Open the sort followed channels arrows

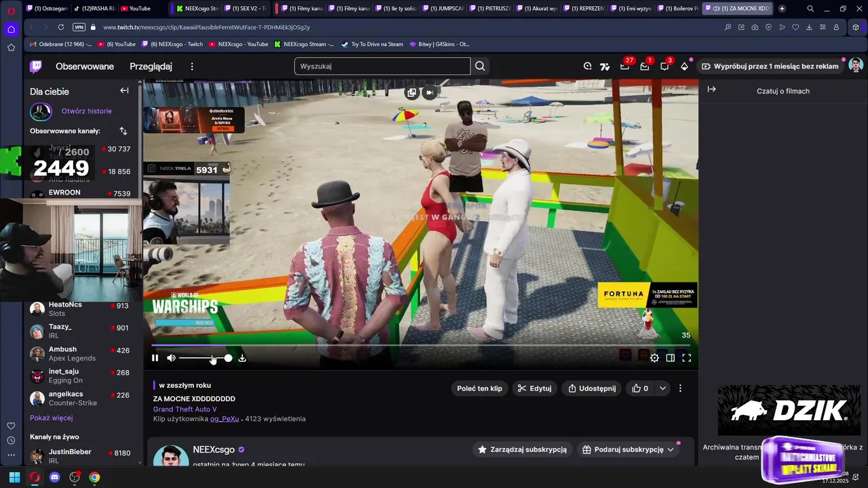pyautogui.click(x=123, y=131)
